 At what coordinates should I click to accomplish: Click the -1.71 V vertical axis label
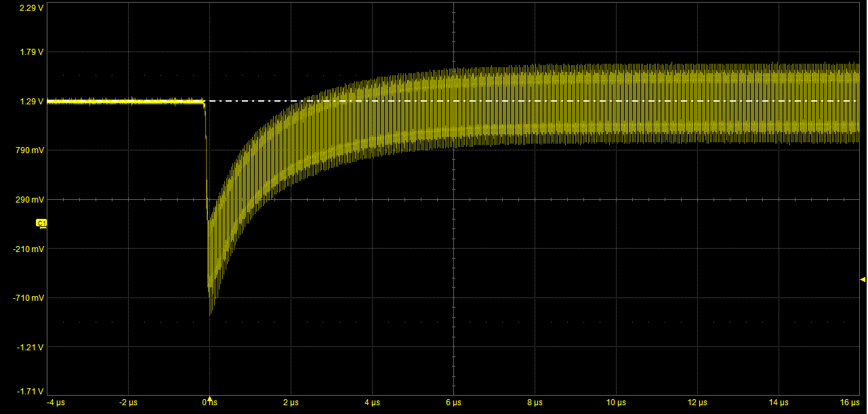coord(30,392)
